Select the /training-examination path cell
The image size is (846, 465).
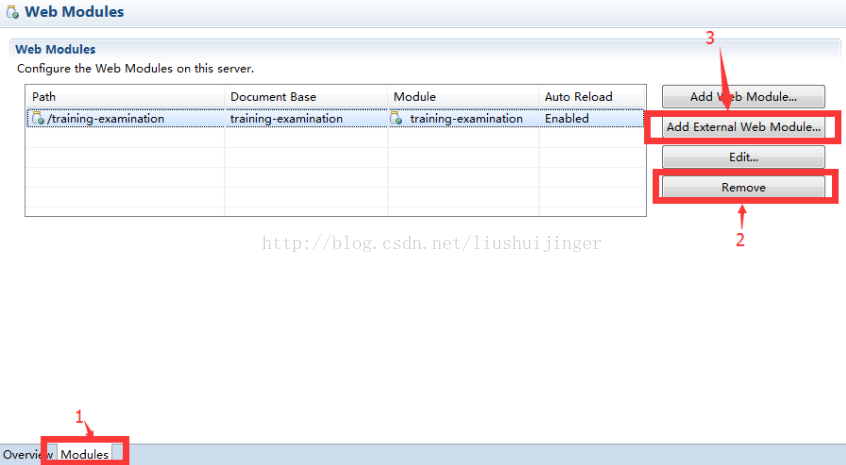tap(106, 118)
